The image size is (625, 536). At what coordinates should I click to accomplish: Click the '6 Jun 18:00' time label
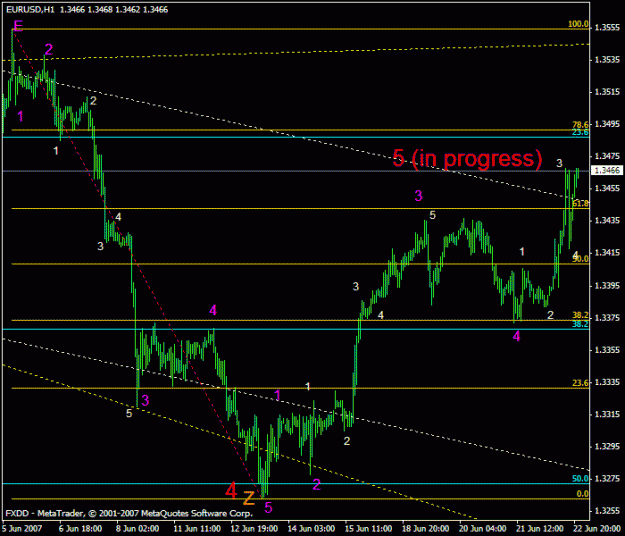pyautogui.click(x=80, y=529)
